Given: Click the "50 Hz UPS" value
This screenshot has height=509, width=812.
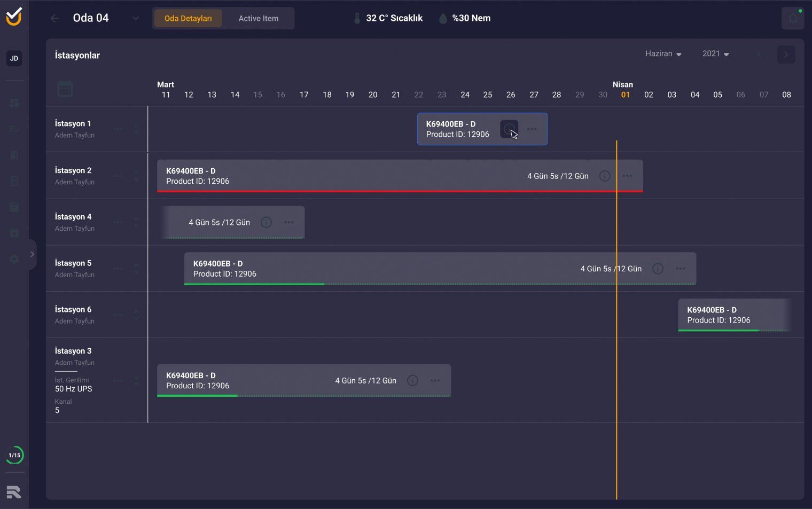Looking at the screenshot, I should coord(74,389).
